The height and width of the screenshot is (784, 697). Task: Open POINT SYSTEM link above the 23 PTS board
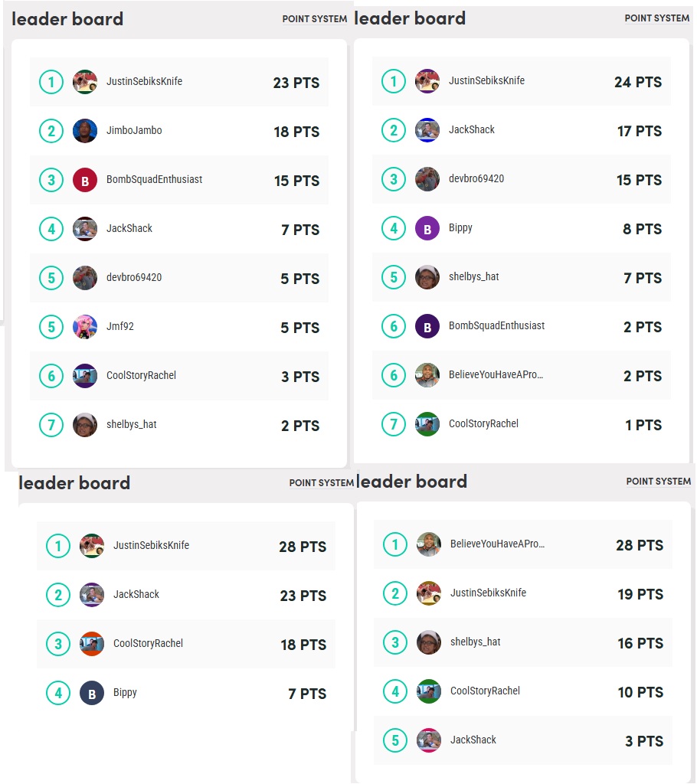pos(314,19)
